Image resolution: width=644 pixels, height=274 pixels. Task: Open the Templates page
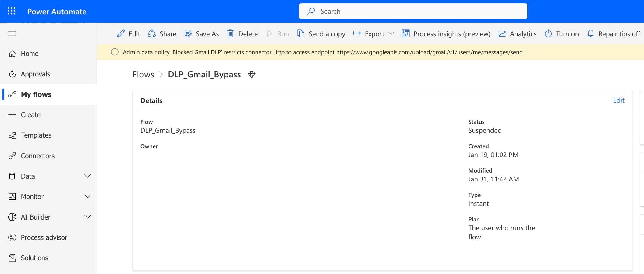tap(36, 135)
